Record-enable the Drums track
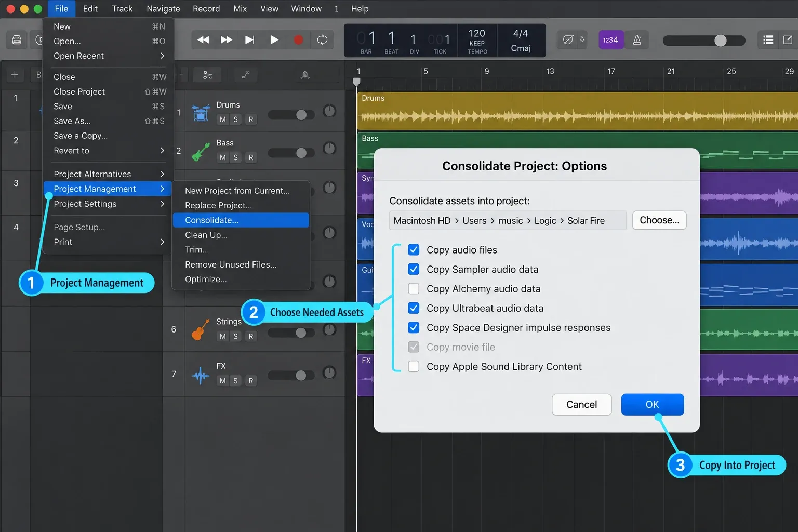Screen dimensions: 798x532 [x=251, y=119]
